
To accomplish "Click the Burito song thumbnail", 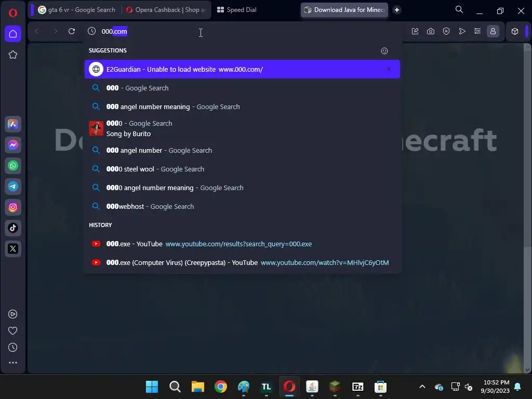I will [96, 129].
